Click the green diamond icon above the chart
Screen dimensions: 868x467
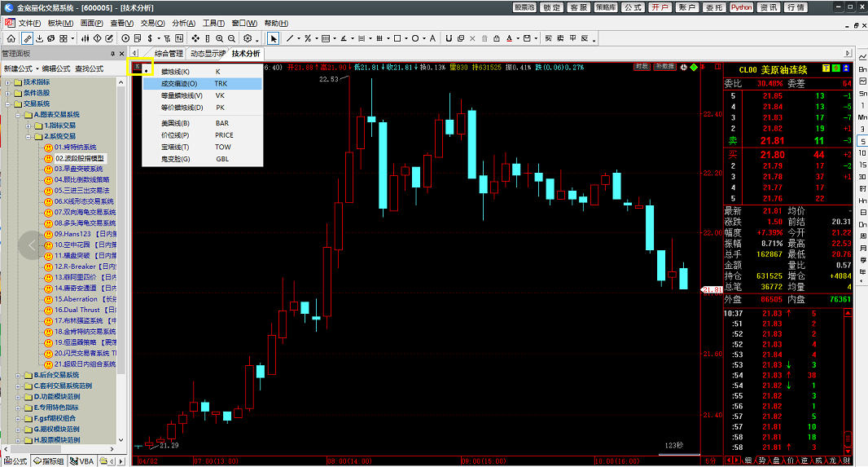coord(694,67)
